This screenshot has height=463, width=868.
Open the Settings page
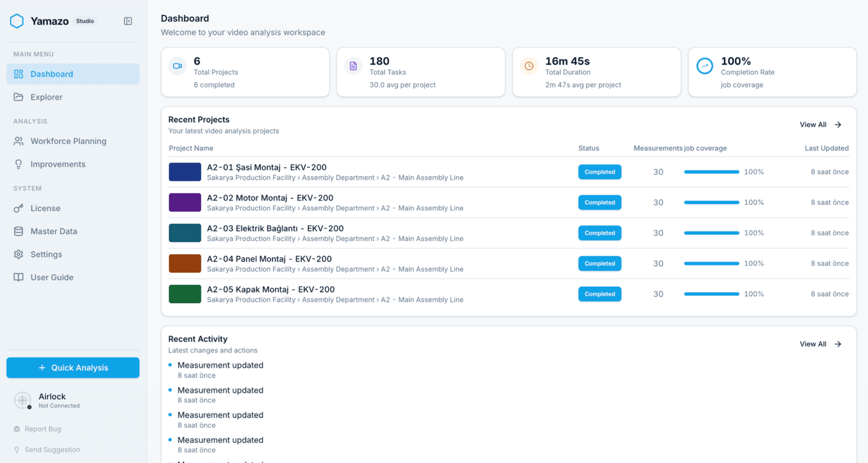click(x=73, y=254)
